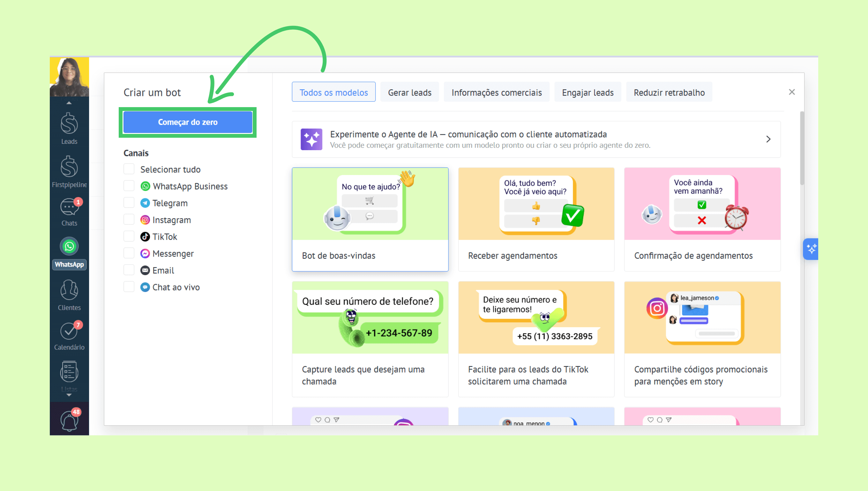868x491 pixels.
Task: Choose the Bot de boas-vindas template
Action: [x=370, y=219]
